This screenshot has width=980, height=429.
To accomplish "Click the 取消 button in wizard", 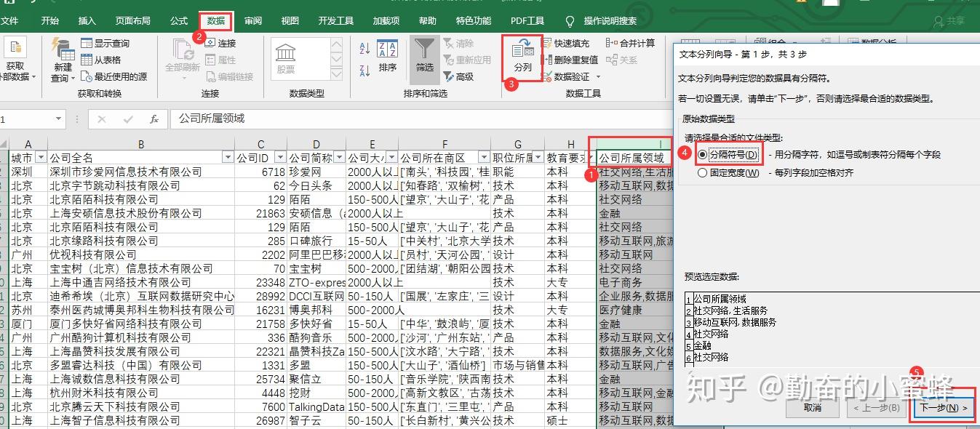I will tap(813, 408).
